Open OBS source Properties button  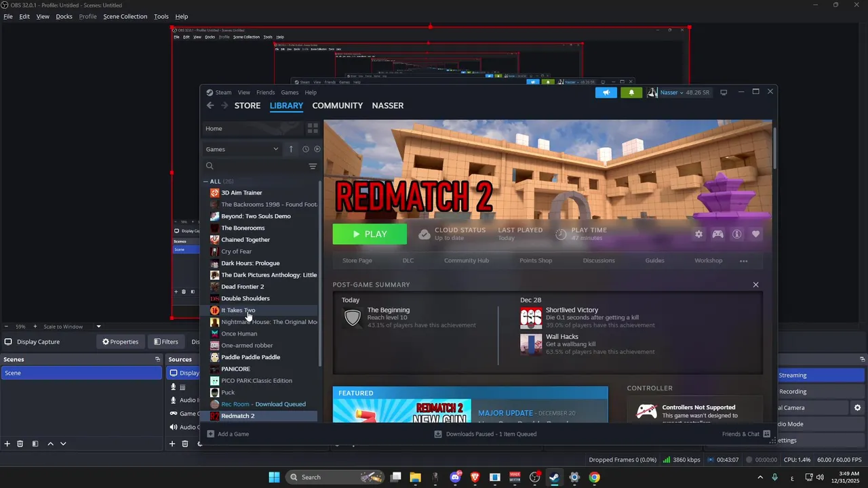(x=121, y=342)
